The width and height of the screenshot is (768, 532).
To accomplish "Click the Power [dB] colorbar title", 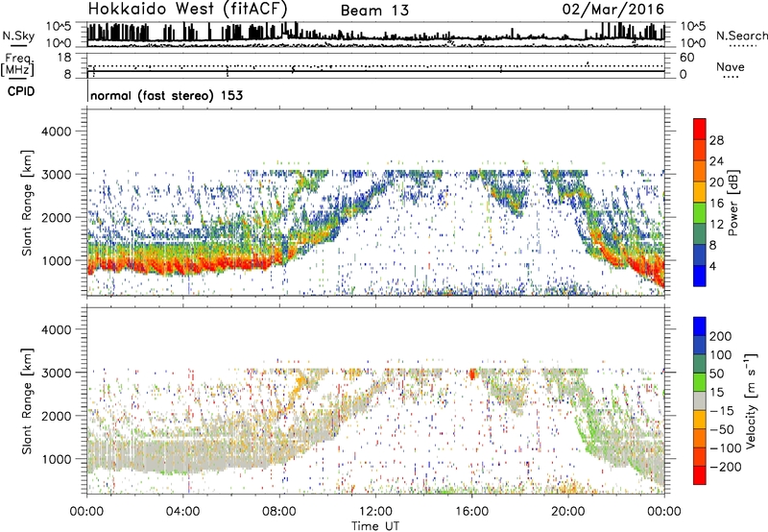I will coord(732,203).
